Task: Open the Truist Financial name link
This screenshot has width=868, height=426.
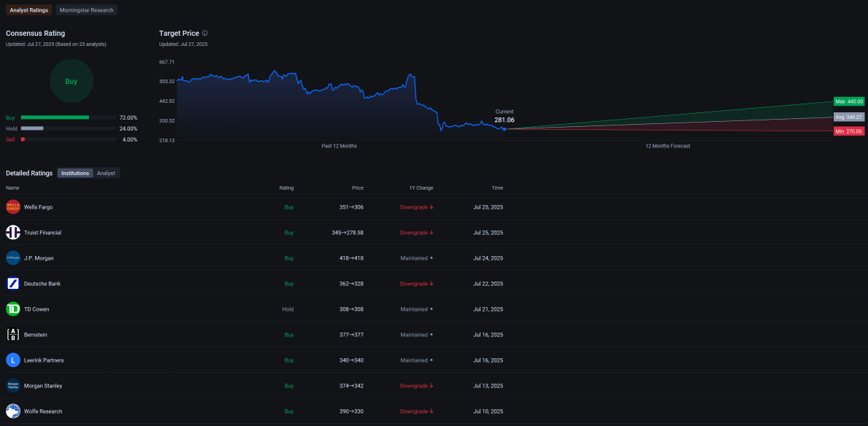Action: click(x=42, y=233)
